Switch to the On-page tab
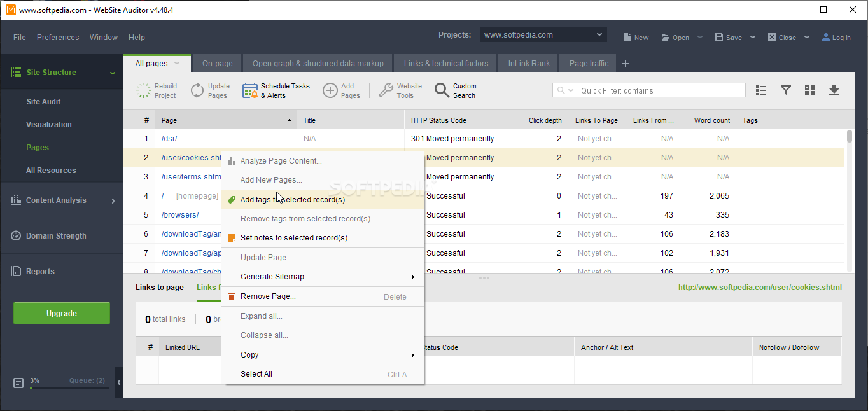The width and height of the screenshot is (868, 411). (217, 64)
